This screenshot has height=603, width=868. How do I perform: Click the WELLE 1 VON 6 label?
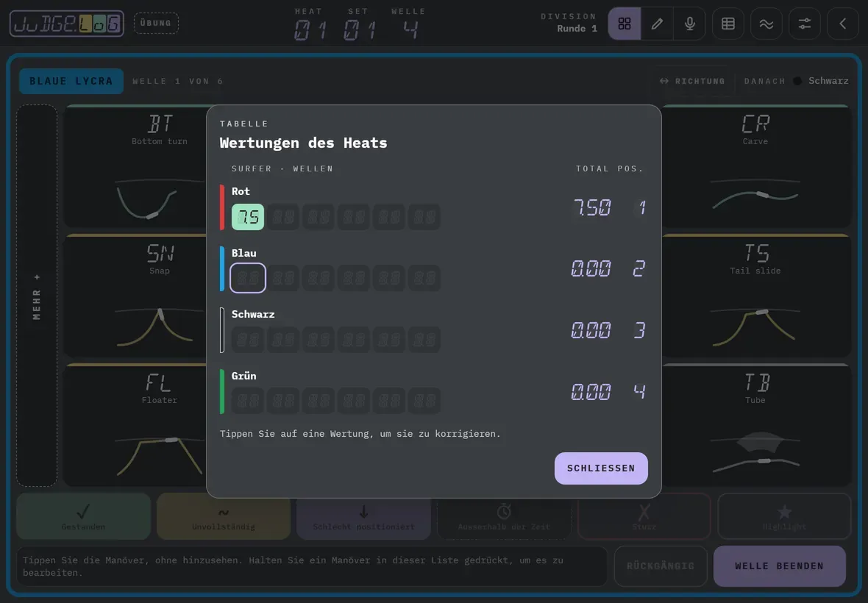coord(178,82)
